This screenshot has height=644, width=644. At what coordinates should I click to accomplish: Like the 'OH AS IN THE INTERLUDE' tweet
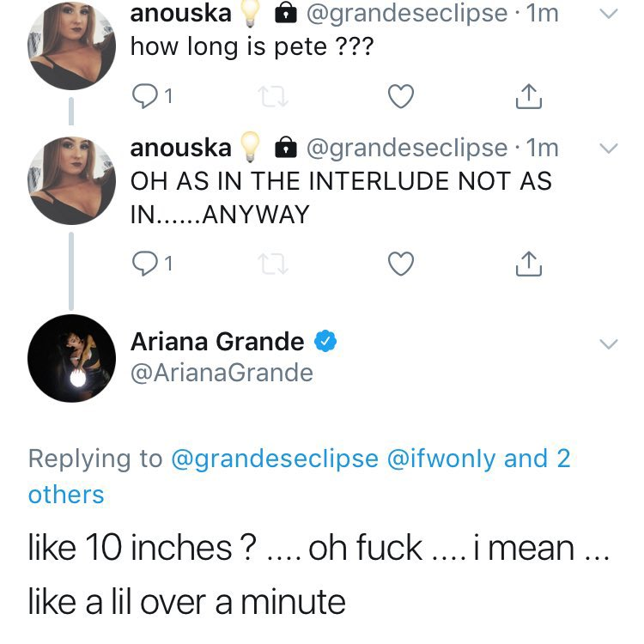tap(401, 264)
